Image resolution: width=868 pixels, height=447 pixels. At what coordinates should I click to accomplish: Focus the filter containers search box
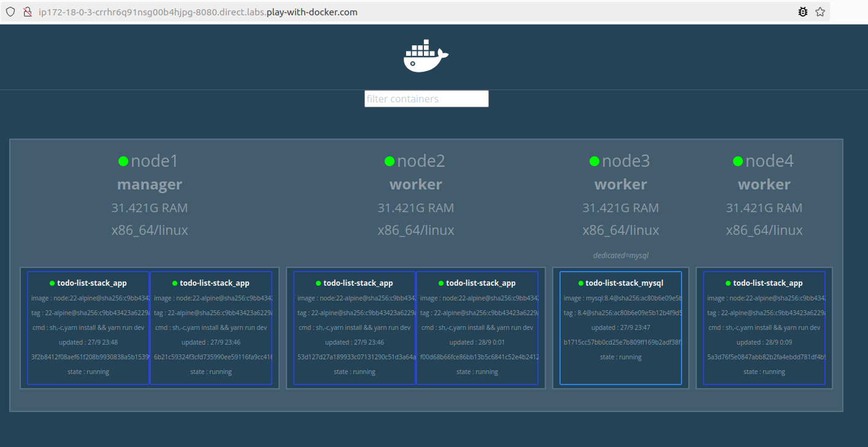[426, 99]
